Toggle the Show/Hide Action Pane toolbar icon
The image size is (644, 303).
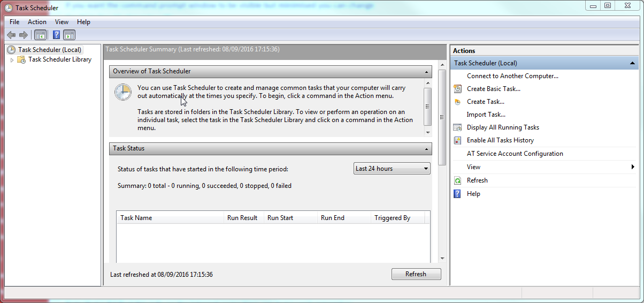click(69, 35)
